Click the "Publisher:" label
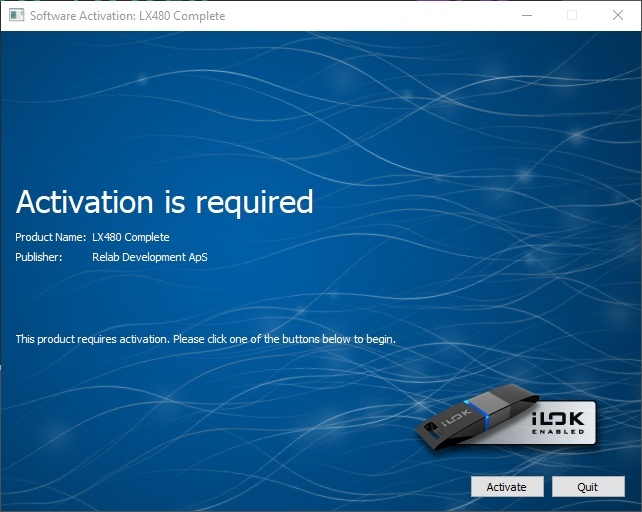The height and width of the screenshot is (512, 642). point(38,257)
